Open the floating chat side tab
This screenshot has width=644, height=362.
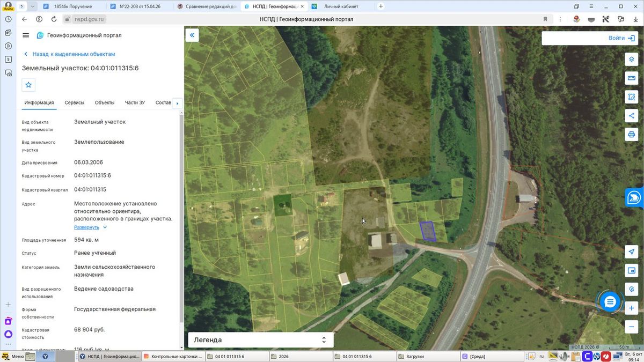[x=634, y=197]
